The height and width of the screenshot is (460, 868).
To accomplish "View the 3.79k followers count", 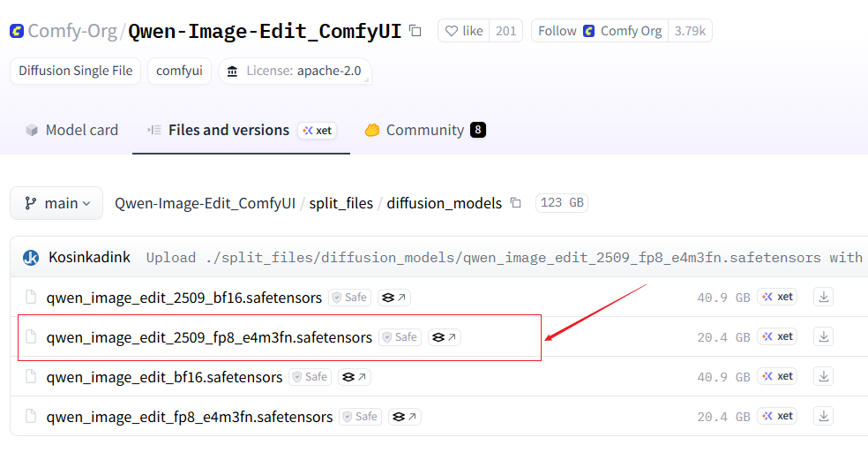I will tap(690, 31).
